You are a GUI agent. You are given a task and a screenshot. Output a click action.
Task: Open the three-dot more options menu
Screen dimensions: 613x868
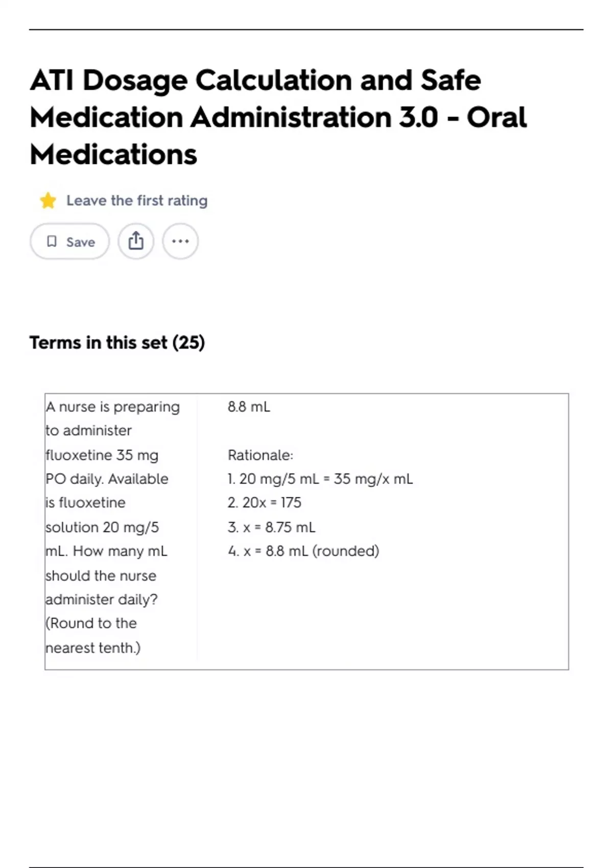(x=180, y=241)
